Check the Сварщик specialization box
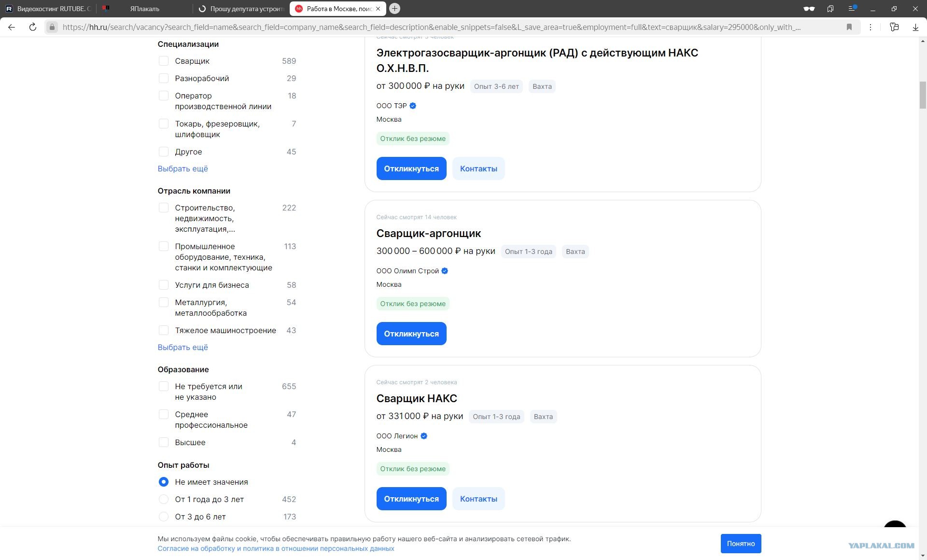The height and width of the screenshot is (560, 927). click(x=164, y=61)
